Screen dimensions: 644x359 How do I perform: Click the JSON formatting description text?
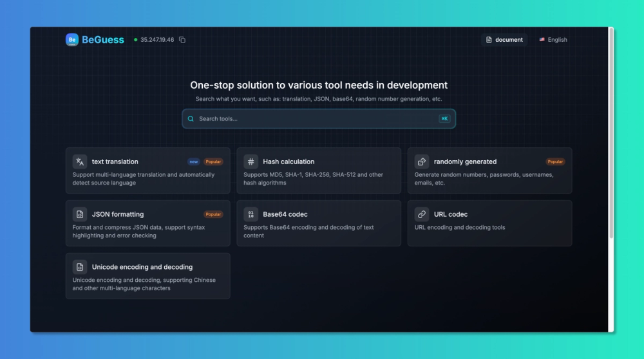138,232
